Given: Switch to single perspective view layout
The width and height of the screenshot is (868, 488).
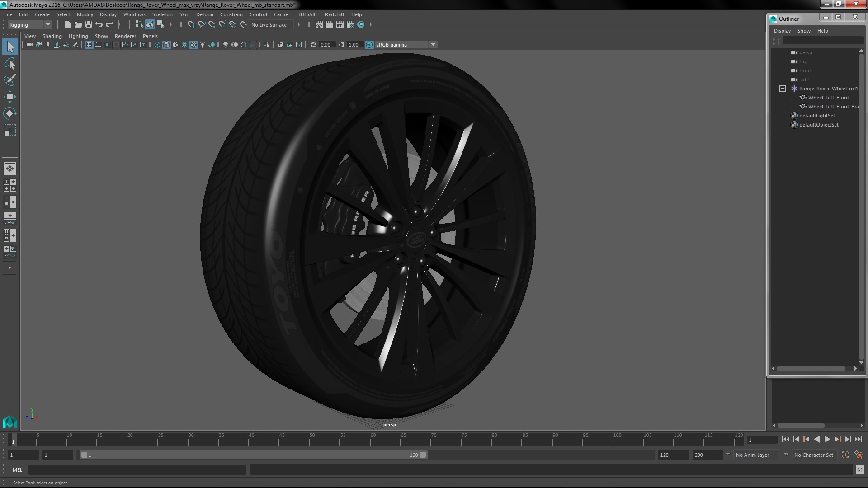Looking at the screenshot, I should pos(10,169).
